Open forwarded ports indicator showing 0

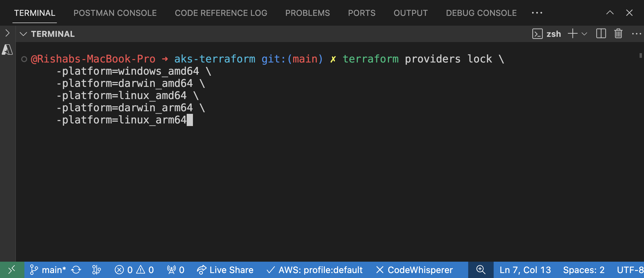coord(176,270)
